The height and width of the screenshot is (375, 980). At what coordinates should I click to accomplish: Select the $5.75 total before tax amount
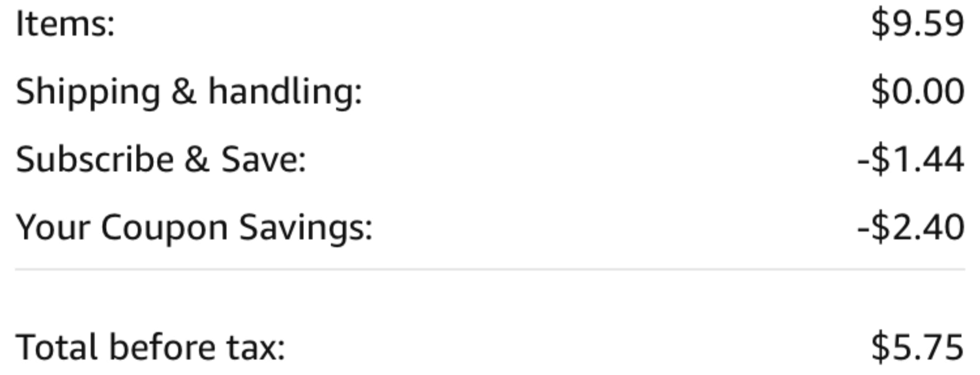[x=917, y=347]
